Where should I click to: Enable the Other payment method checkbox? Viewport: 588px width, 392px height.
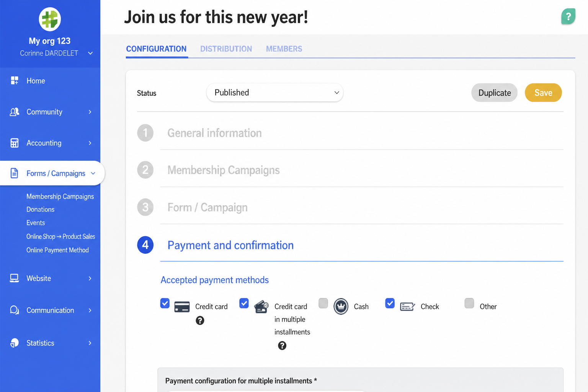point(469,303)
